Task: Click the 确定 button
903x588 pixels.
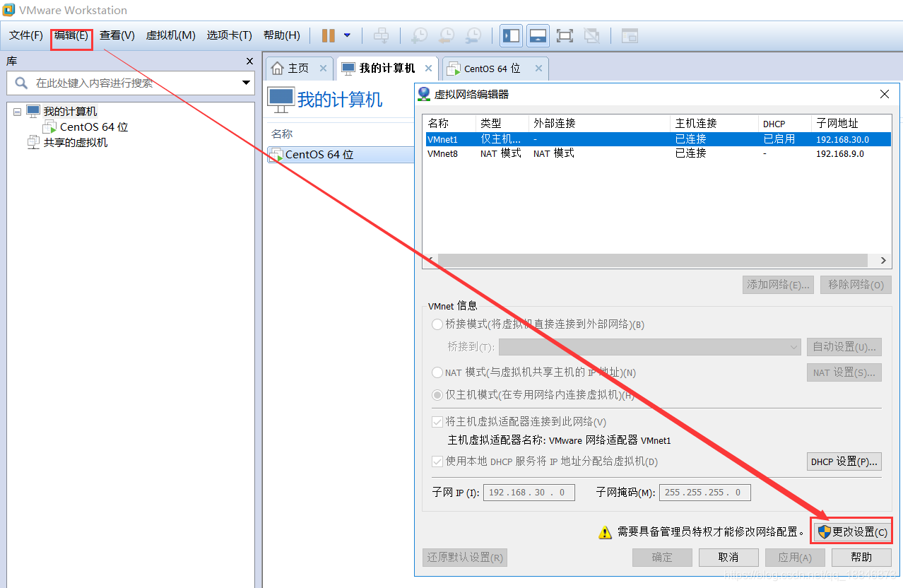Action: [x=662, y=558]
